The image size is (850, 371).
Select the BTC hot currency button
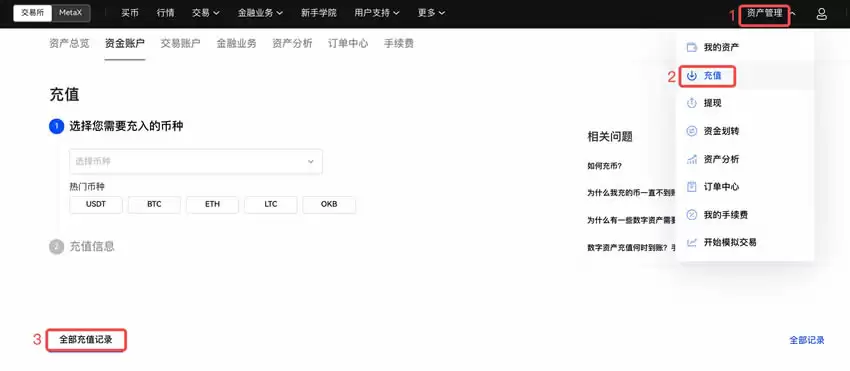(154, 205)
